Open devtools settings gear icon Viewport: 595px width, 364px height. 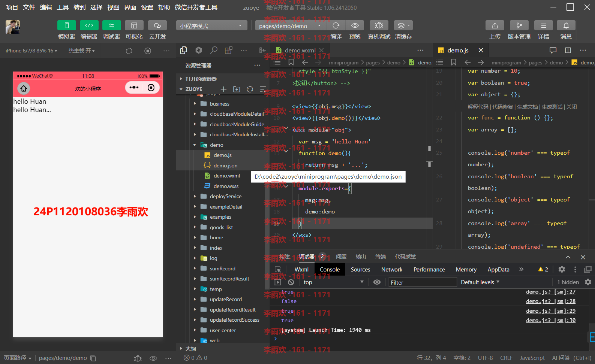pyautogui.click(x=562, y=270)
